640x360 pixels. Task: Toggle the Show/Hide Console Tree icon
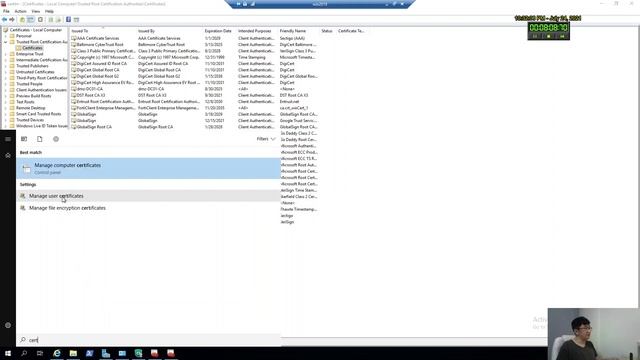(x=31, y=20)
